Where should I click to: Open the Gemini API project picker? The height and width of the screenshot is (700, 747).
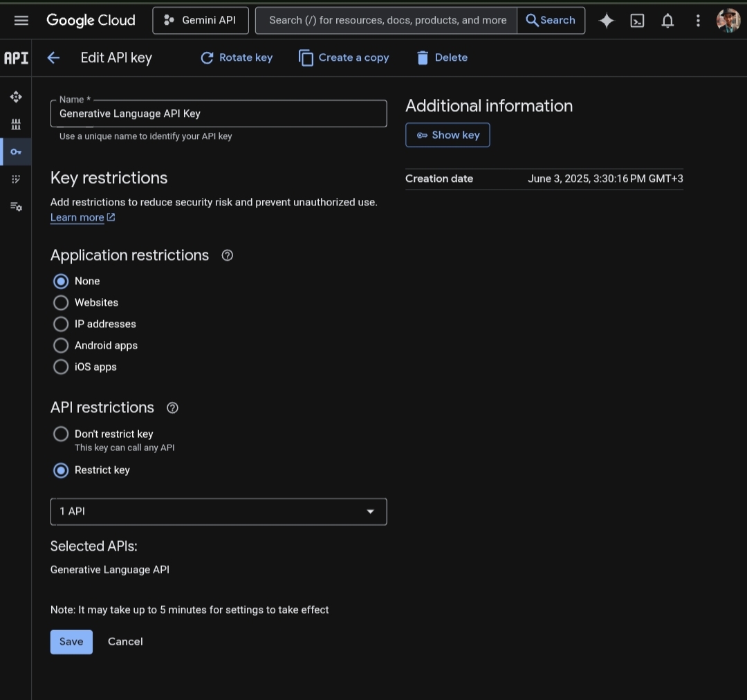point(201,21)
